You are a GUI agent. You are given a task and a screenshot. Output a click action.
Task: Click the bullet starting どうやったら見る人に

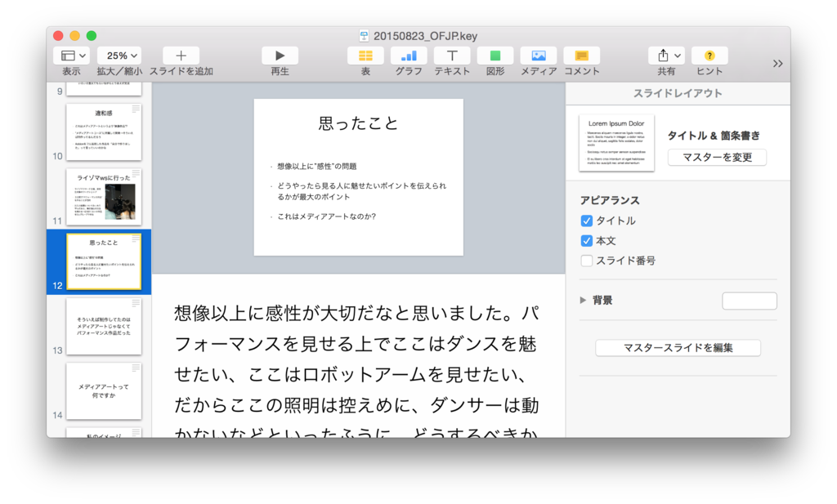(361, 191)
